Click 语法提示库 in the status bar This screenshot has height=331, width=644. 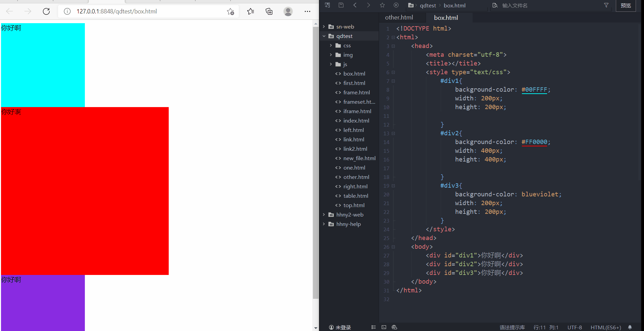tap(512, 327)
